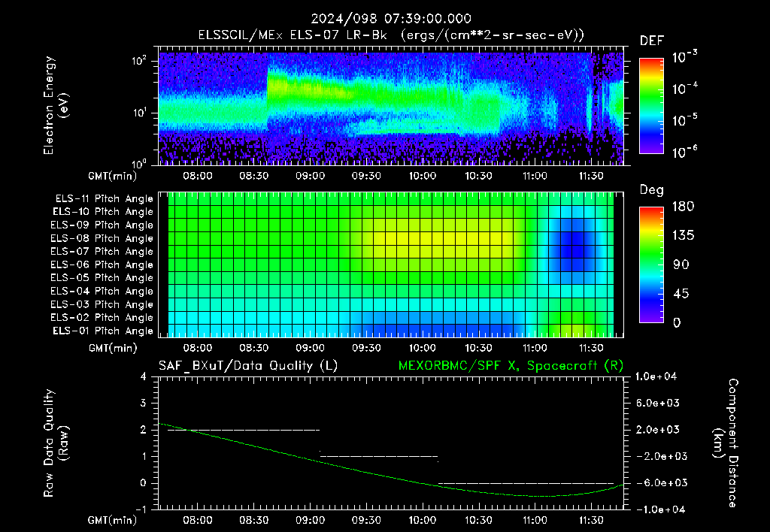The height and width of the screenshot is (532, 770).
Task: Select the 0 value on Deg scale
Action: (677, 322)
